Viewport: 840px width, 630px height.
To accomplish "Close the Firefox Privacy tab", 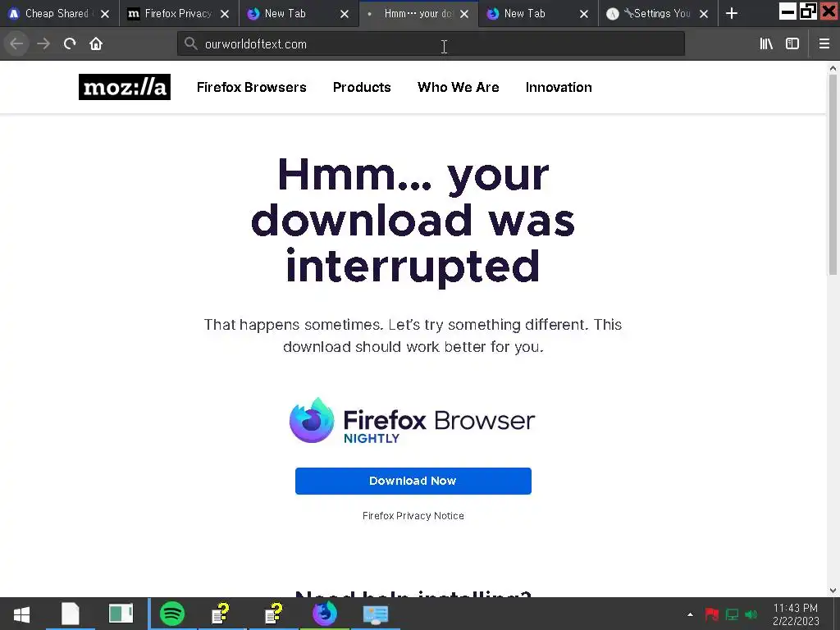I will pos(225,14).
